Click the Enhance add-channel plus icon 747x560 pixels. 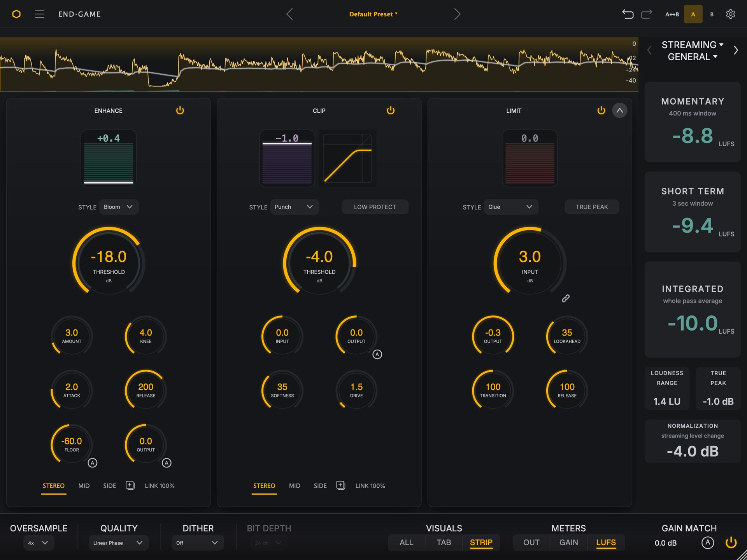tap(130, 485)
